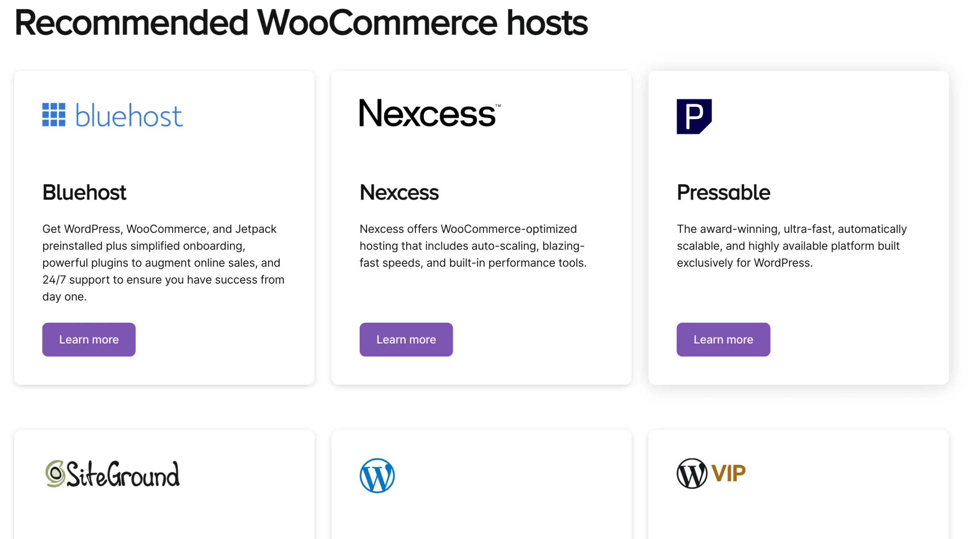Viewport: 980px width, 539px height.
Task: Click the Bluehost description paragraph
Action: [x=163, y=263]
